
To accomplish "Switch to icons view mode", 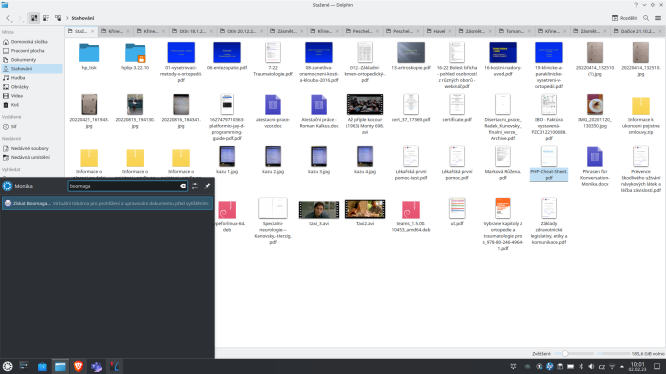I will 34,18.
